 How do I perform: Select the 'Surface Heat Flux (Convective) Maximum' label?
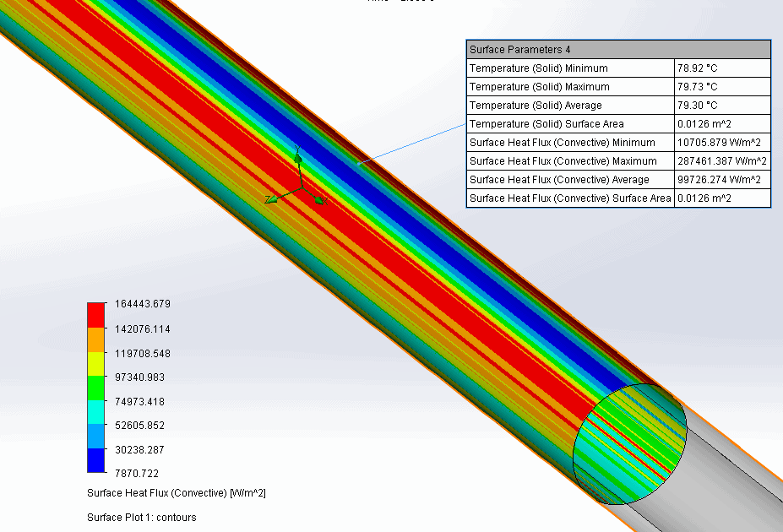click(x=563, y=161)
